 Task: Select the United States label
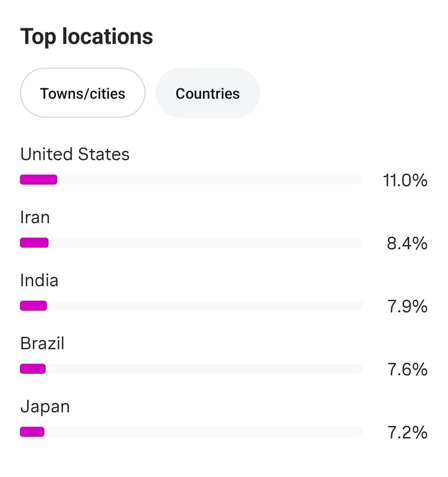[x=75, y=154]
